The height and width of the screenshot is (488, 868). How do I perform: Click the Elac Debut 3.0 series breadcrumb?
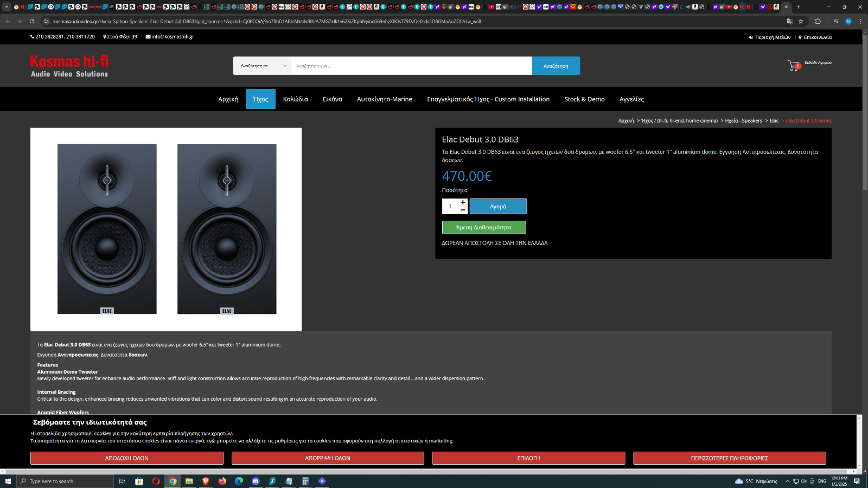pyautogui.click(x=809, y=121)
